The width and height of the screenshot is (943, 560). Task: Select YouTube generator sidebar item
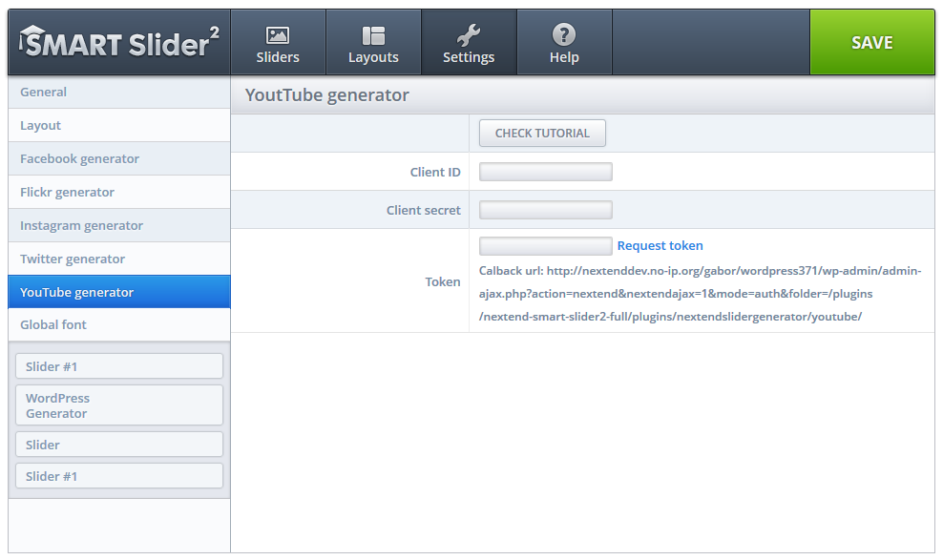pos(119,292)
